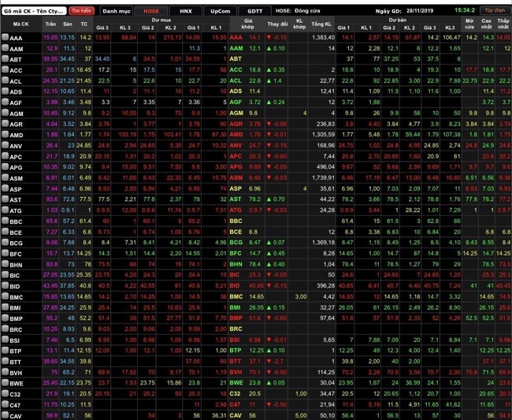Click the Thay đổi column header

[277, 24]
